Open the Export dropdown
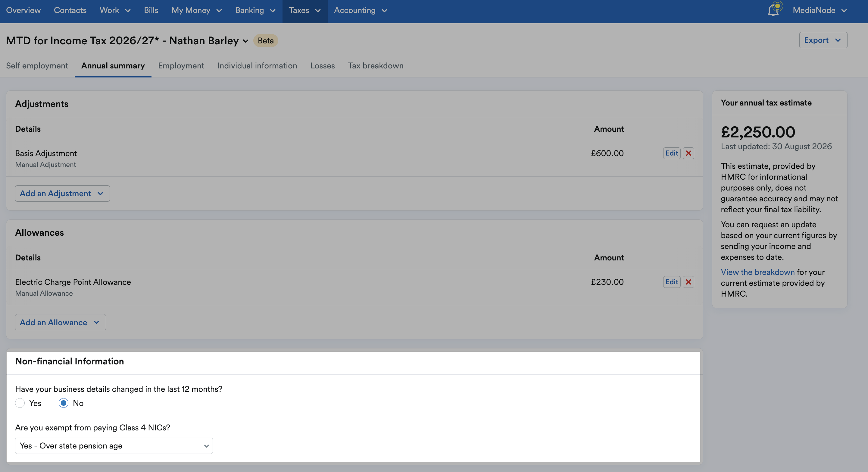Screen dimensions: 868x472 (x=823, y=40)
